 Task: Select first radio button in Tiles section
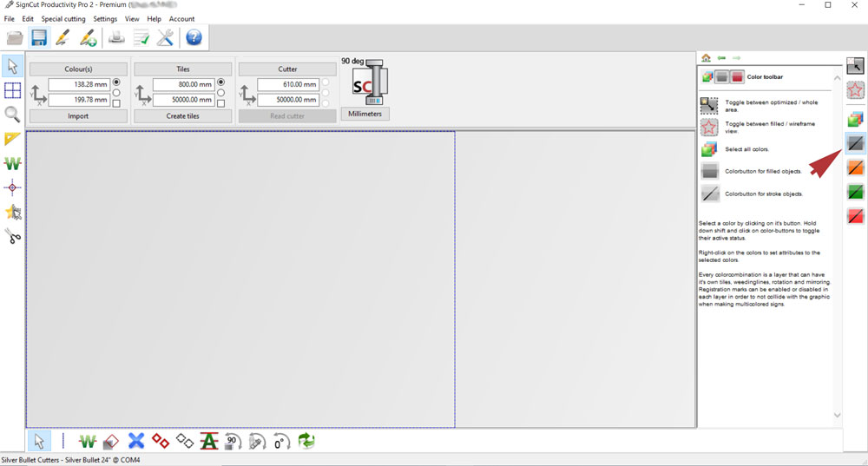pos(220,82)
